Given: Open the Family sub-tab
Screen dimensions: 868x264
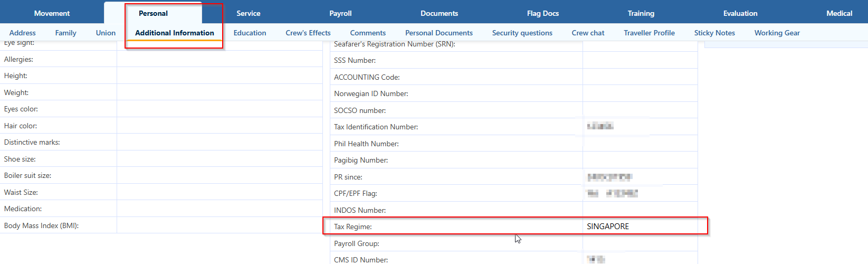Looking at the screenshot, I should click(65, 33).
